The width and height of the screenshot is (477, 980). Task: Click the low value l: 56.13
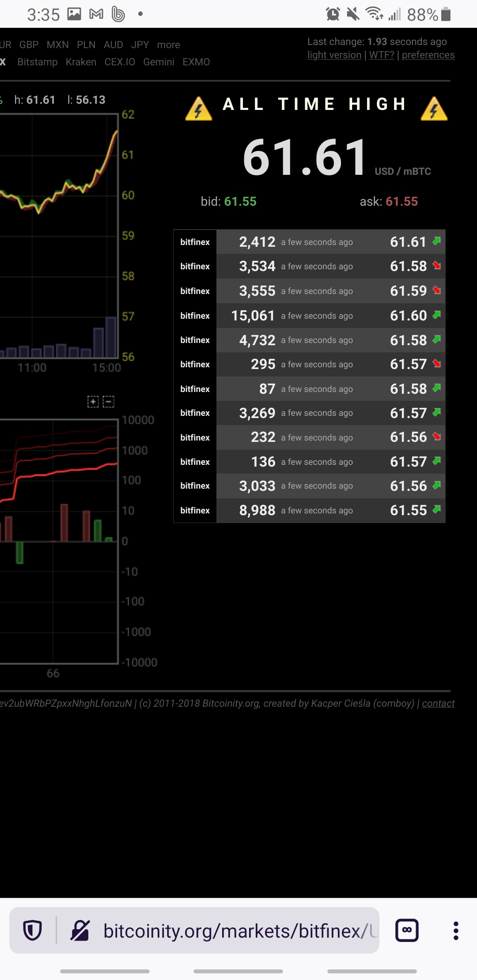click(x=86, y=100)
